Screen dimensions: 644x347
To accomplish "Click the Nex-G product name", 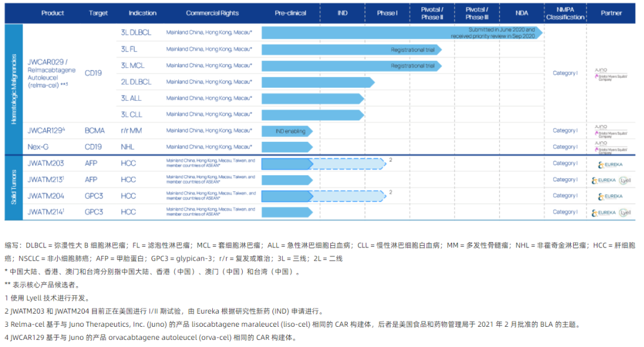I will [38, 147].
